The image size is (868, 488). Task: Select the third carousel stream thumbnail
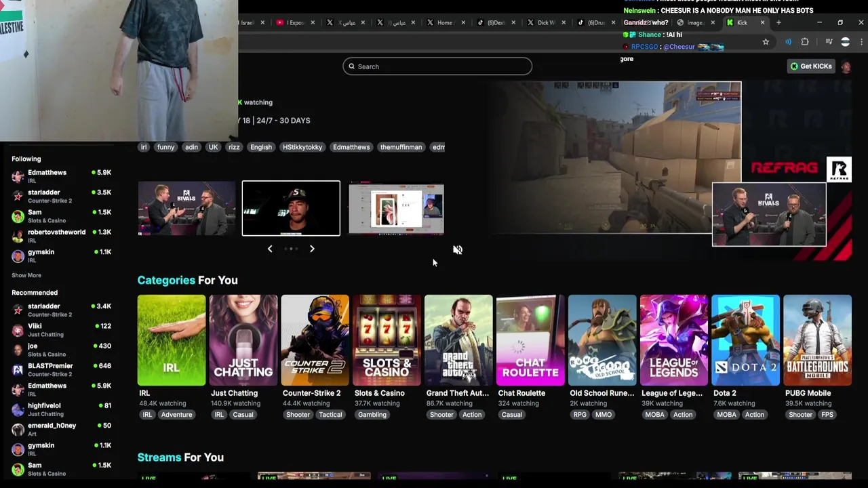coord(396,209)
